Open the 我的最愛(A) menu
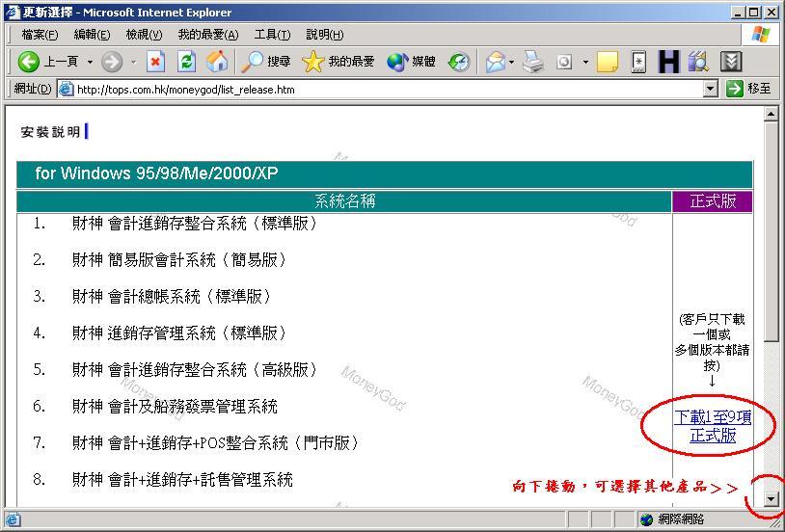 [208, 35]
